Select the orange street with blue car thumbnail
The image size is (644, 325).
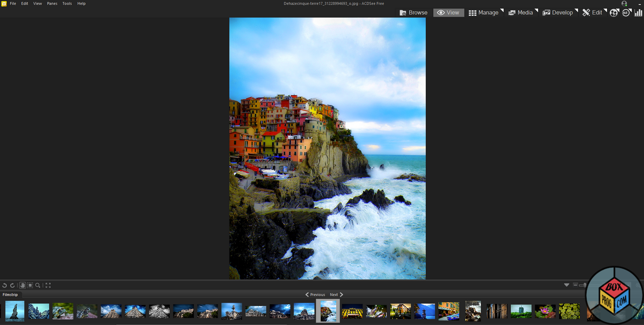click(449, 311)
